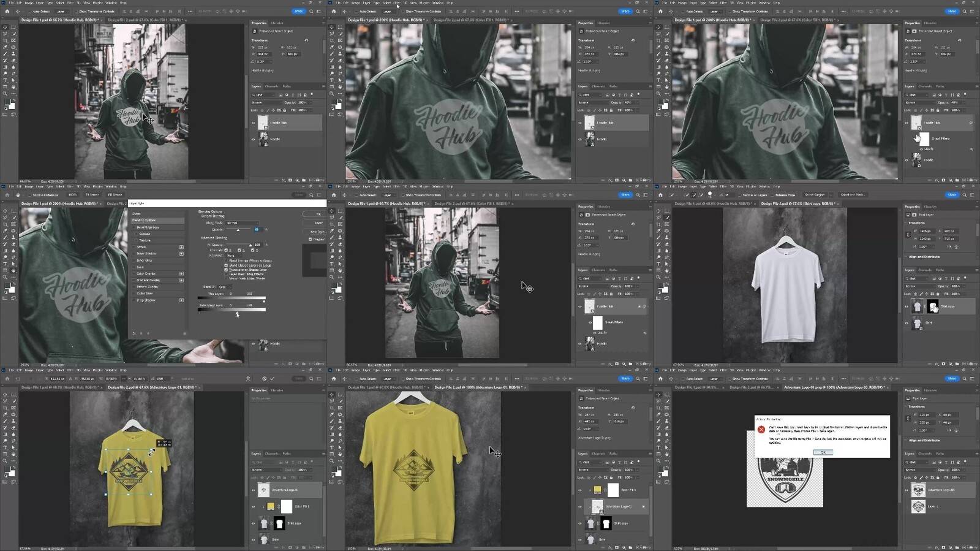Click Layer Style General Blending Opacity slider handle
The width and height of the screenshot is (980, 551).
tap(238, 230)
